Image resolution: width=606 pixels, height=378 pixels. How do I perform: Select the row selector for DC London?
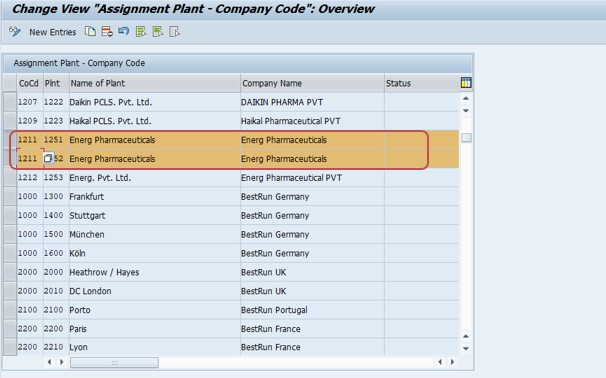[10, 291]
